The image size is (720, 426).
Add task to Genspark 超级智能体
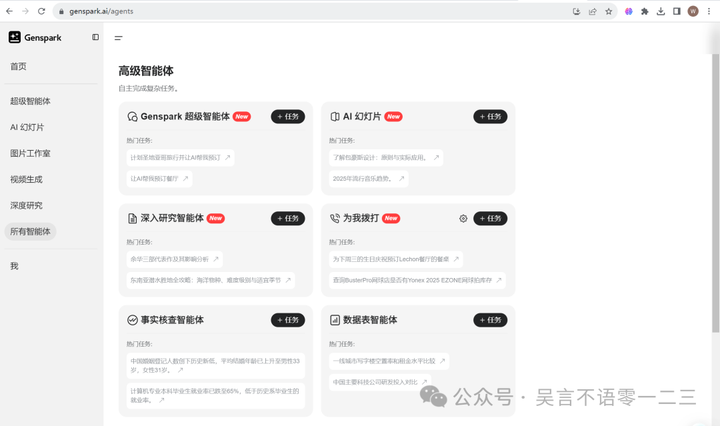coord(288,117)
